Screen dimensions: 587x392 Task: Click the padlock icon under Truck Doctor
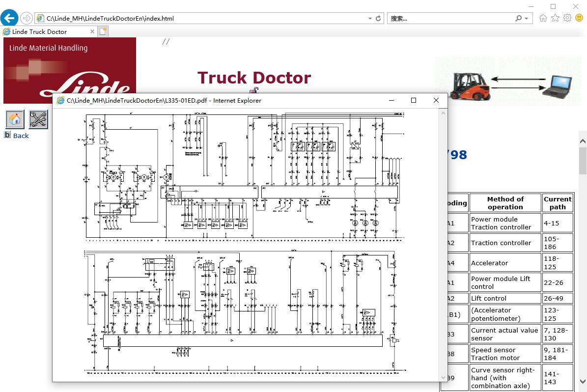point(254,90)
